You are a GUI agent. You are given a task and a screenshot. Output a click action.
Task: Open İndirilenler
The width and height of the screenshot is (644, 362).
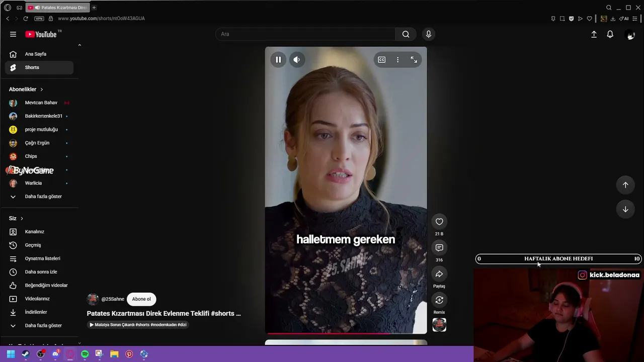39,312
